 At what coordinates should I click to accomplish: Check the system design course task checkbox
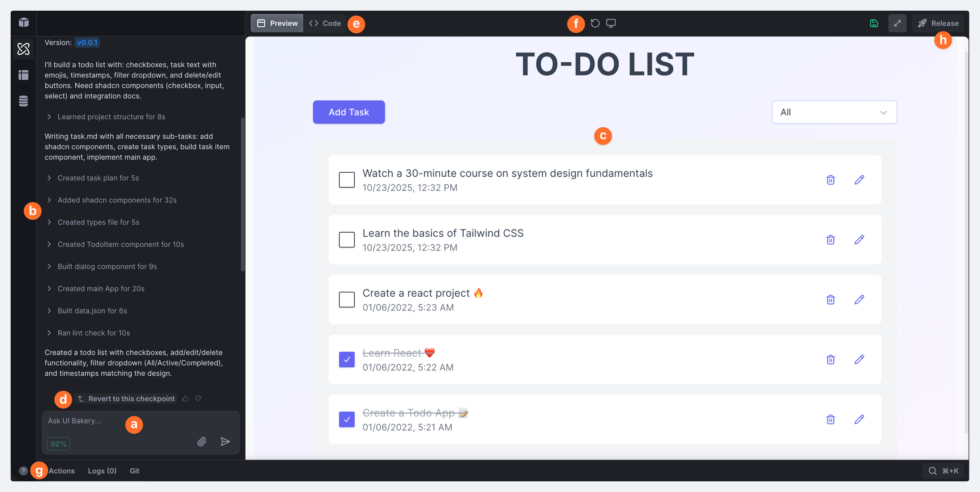click(347, 180)
